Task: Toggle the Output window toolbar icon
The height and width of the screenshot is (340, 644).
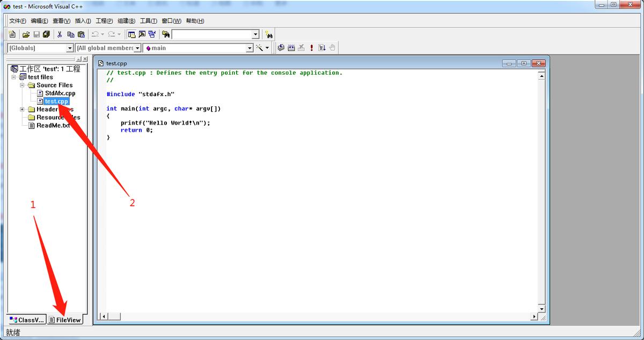Action: 142,34
